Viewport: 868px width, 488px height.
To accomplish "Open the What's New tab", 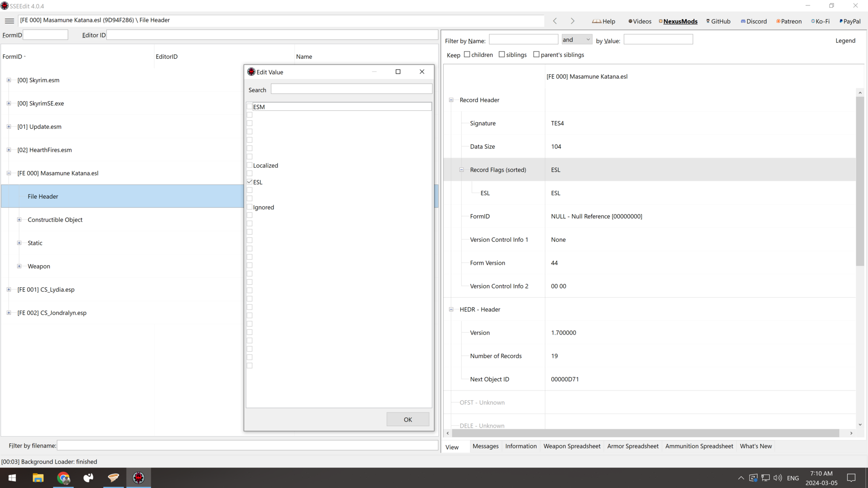I will pyautogui.click(x=756, y=446).
